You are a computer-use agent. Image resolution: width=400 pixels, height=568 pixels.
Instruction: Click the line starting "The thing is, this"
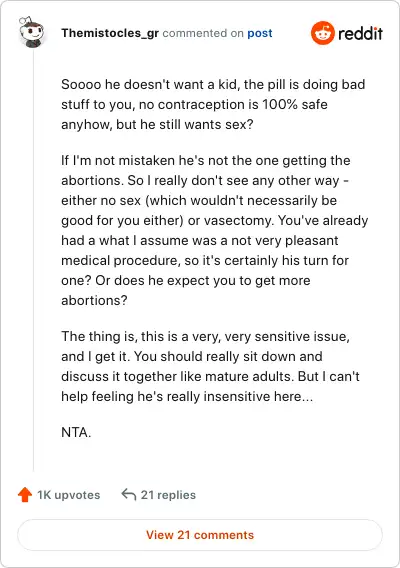point(205,337)
